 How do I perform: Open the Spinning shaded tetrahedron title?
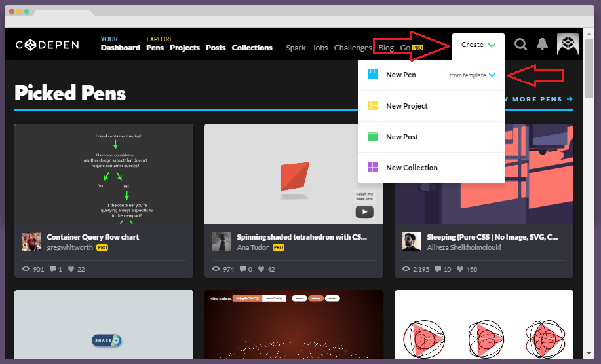(x=301, y=237)
